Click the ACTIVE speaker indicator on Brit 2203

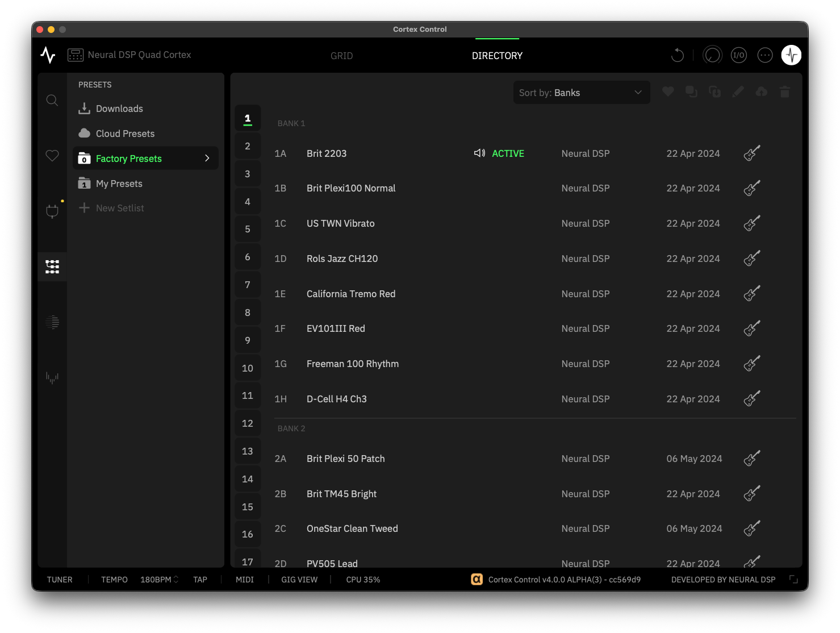pos(499,153)
